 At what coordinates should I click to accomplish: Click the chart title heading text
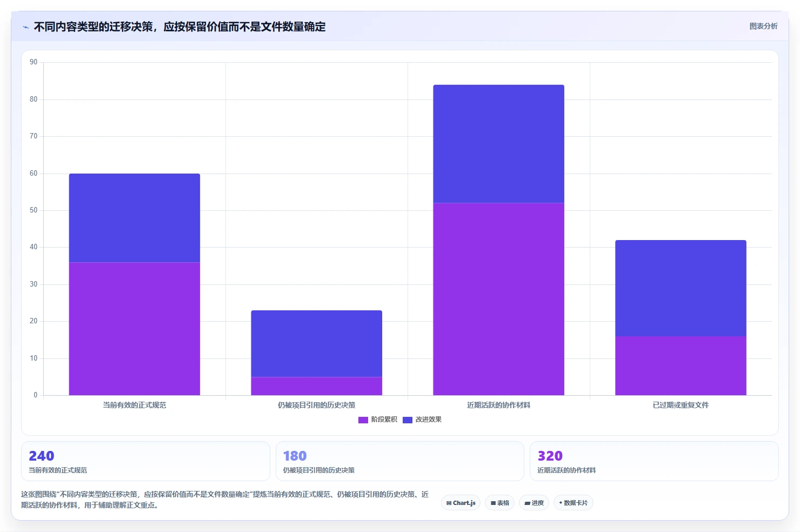179,27
